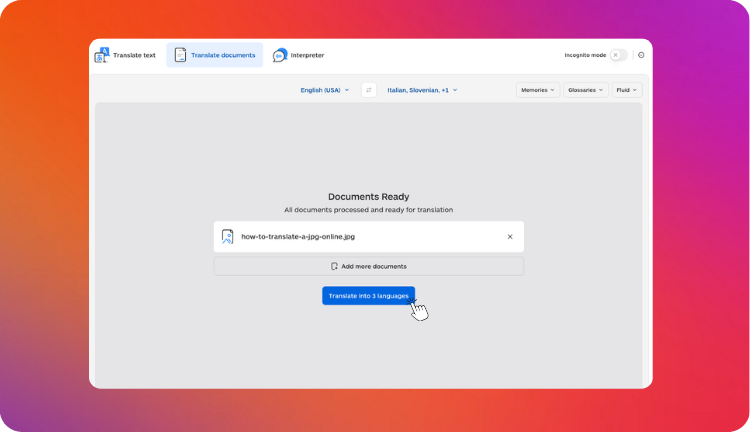Click the Interpreter speech bubble icon
Image resolution: width=750 pixels, height=432 pixels.
click(x=280, y=55)
